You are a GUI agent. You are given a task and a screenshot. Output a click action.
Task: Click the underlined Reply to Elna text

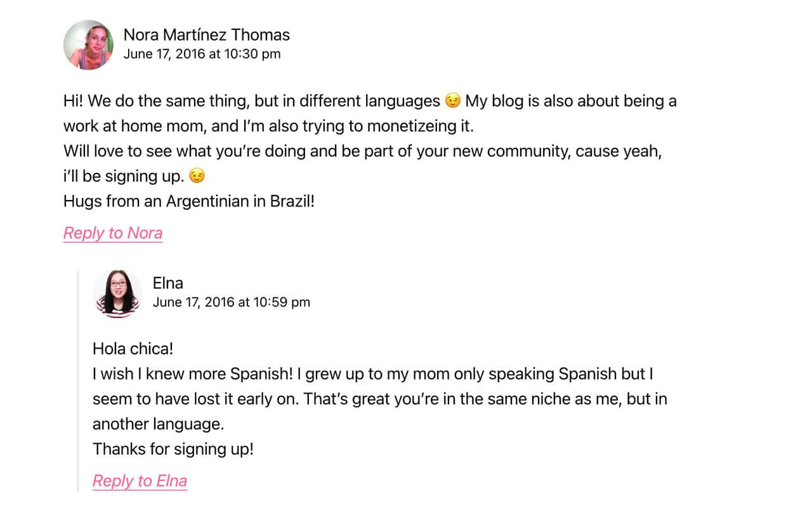[x=140, y=481]
